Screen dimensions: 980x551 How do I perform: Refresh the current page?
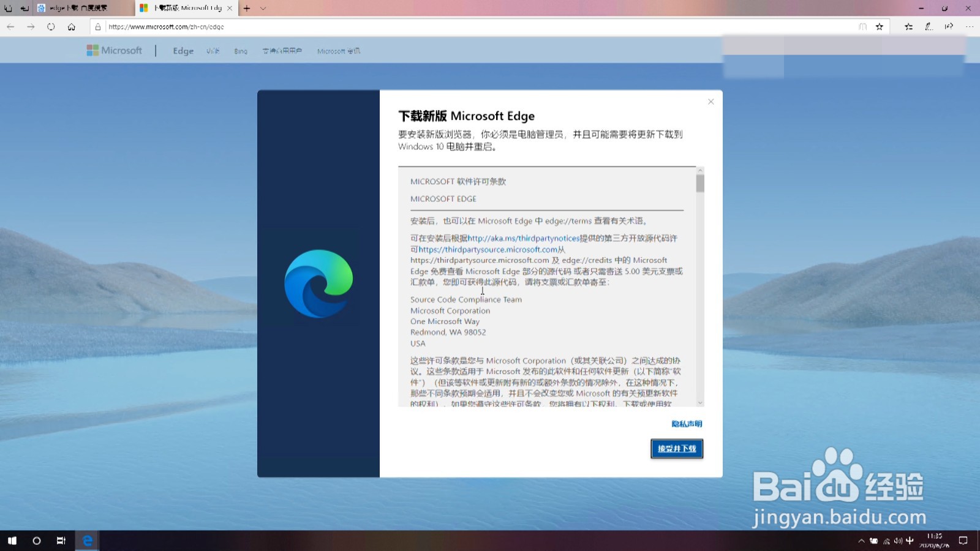(x=51, y=26)
